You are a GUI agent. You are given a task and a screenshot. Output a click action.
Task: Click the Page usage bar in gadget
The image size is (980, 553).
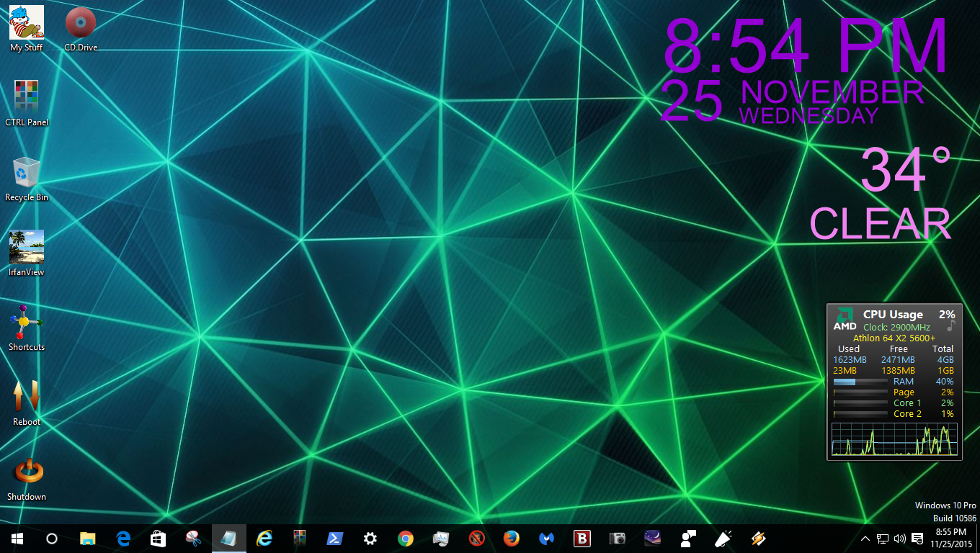pos(860,392)
